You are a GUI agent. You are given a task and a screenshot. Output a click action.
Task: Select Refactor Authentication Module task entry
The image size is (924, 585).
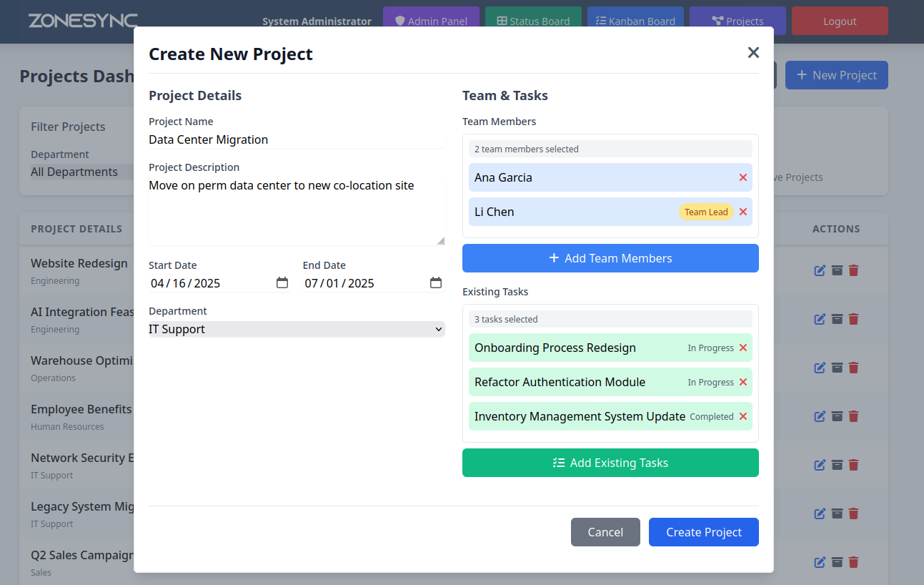pyautogui.click(x=610, y=382)
